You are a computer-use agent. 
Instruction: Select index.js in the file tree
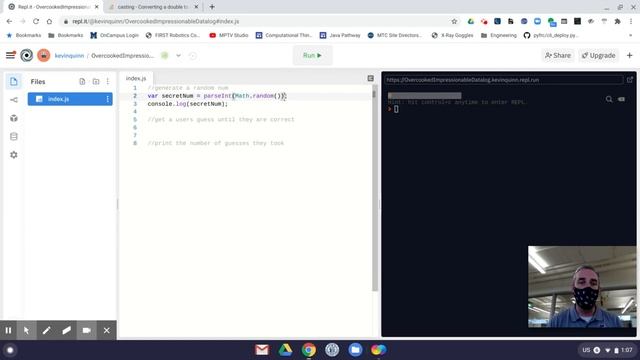coord(70,99)
